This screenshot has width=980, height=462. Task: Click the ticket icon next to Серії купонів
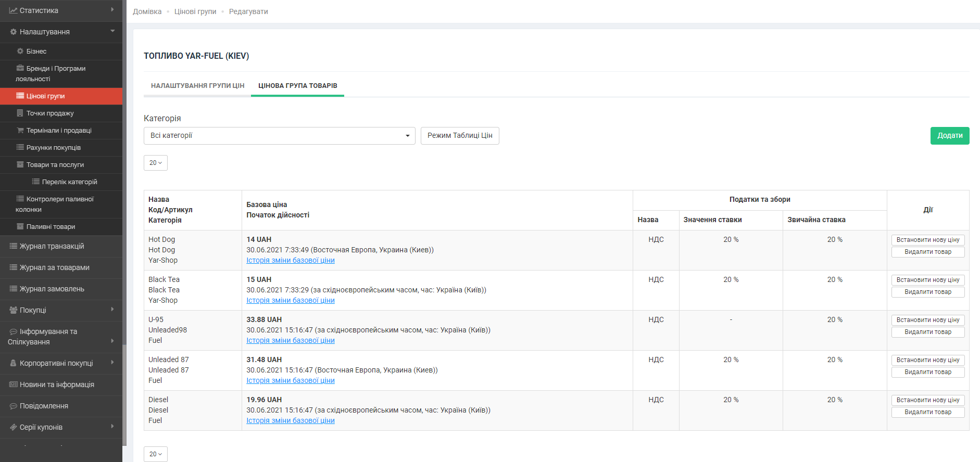coord(14,427)
